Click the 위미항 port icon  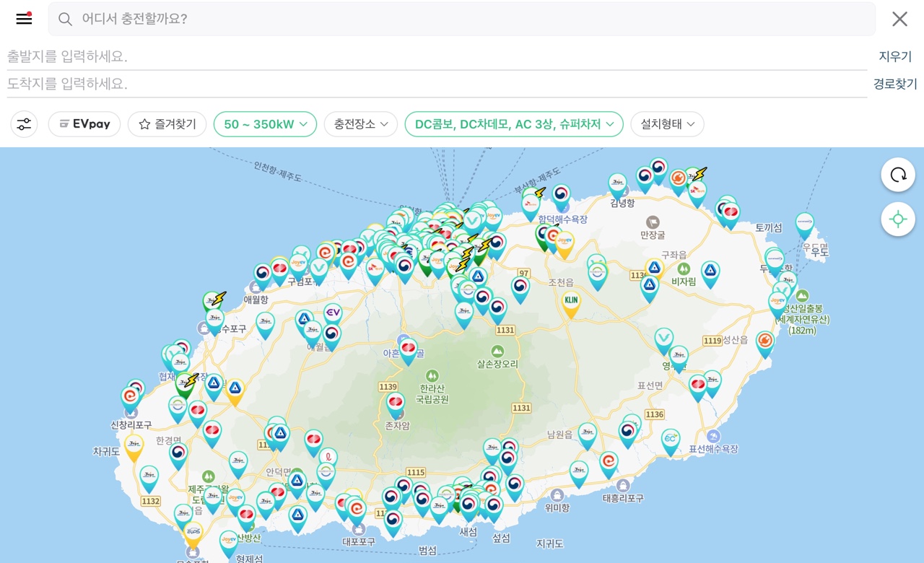pyautogui.click(x=557, y=495)
